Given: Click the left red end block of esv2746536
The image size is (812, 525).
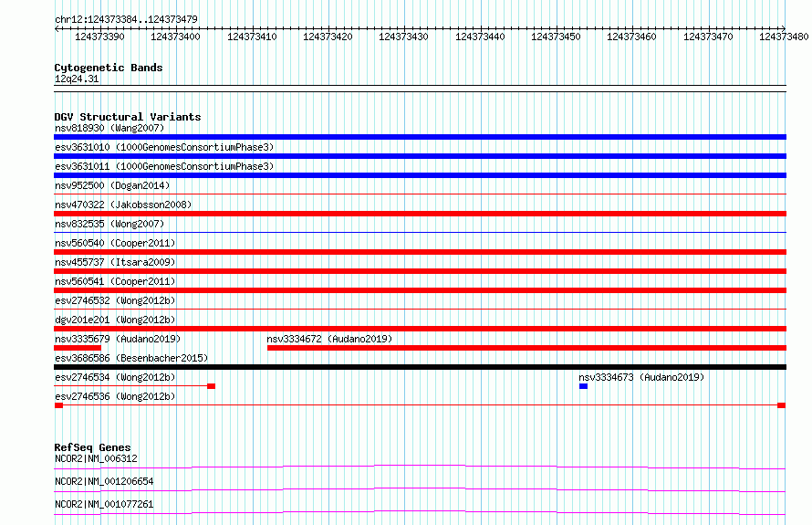Looking at the screenshot, I should pos(58,405).
